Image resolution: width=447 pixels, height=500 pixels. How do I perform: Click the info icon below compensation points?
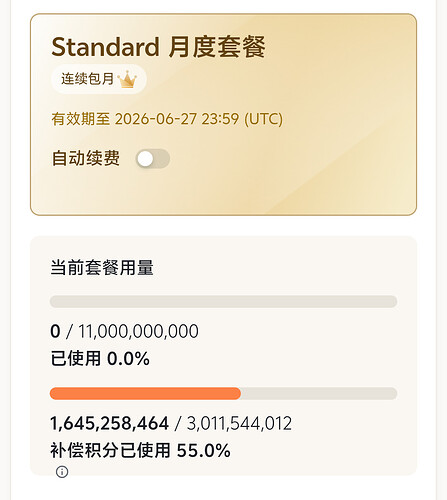tap(62, 472)
